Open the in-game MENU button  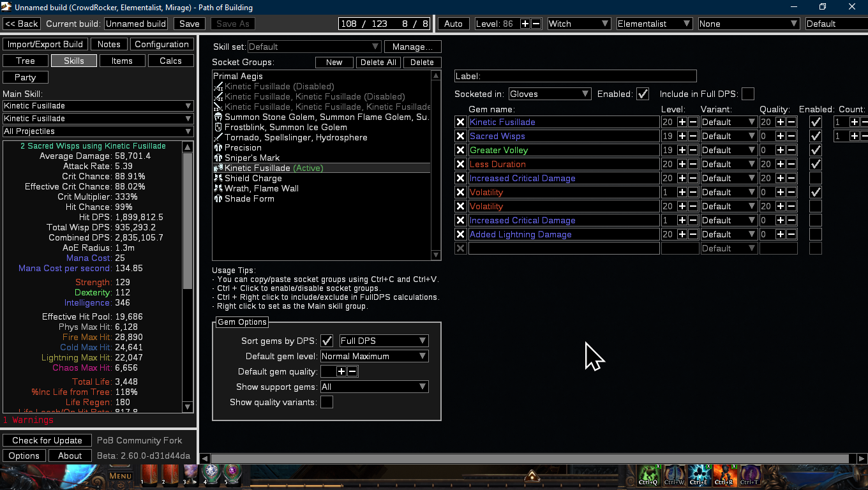pos(120,476)
